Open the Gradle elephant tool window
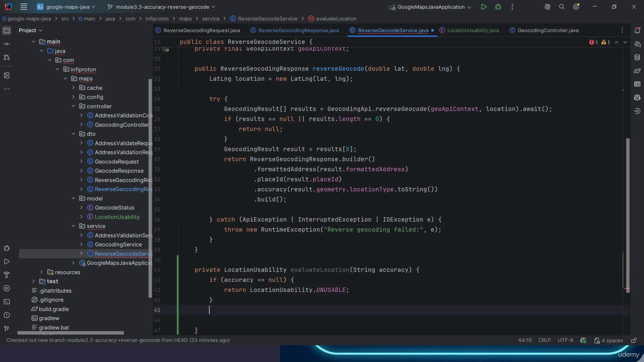Image resolution: width=644 pixels, height=362 pixels. 637,71
